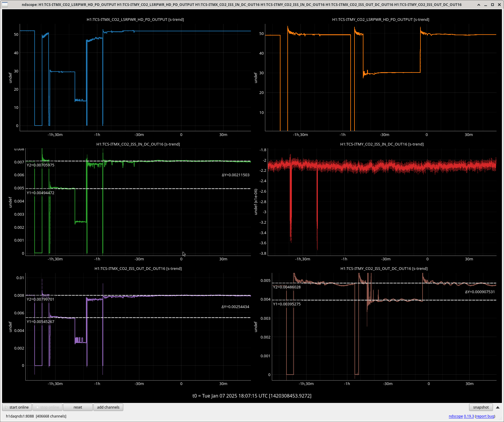Viewport: 504px width, 422px height.
Task: Click the 30m tick on ITMY ISS_OUT plot
Action: pyautogui.click(x=469, y=384)
